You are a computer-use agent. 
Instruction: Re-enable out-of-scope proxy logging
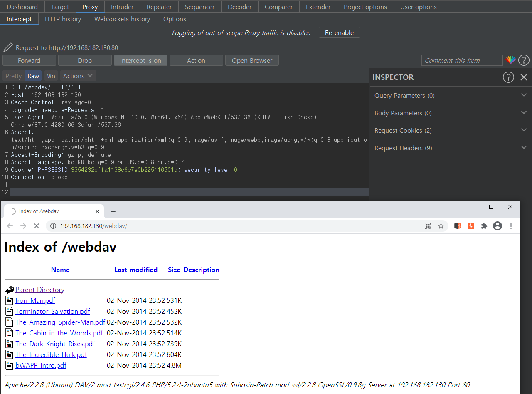[339, 32]
